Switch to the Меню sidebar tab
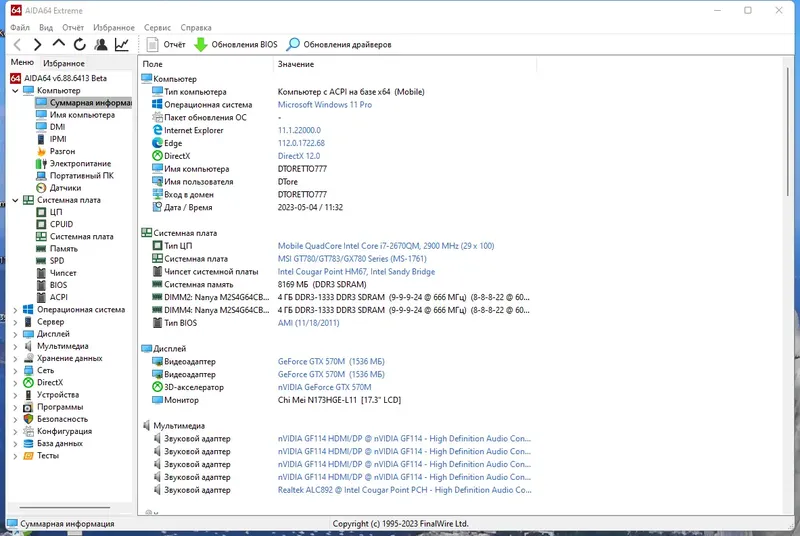Image resolution: width=800 pixels, height=536 pixels. pyautogui.click(x=22, y=62)
